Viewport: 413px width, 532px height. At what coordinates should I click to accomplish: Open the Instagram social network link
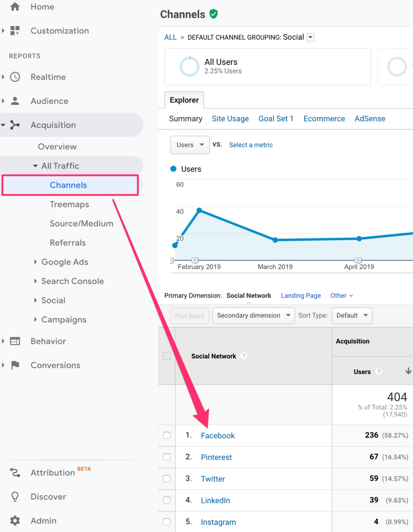pos(219,522)
